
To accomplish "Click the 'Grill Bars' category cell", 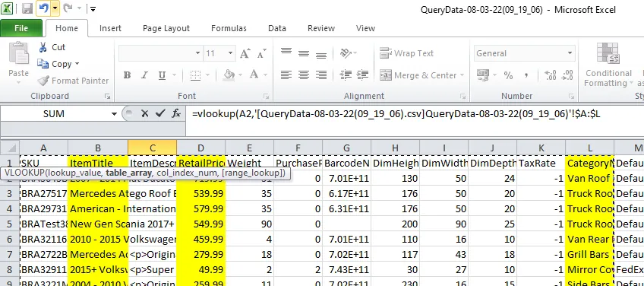I will tap(590, 254).
